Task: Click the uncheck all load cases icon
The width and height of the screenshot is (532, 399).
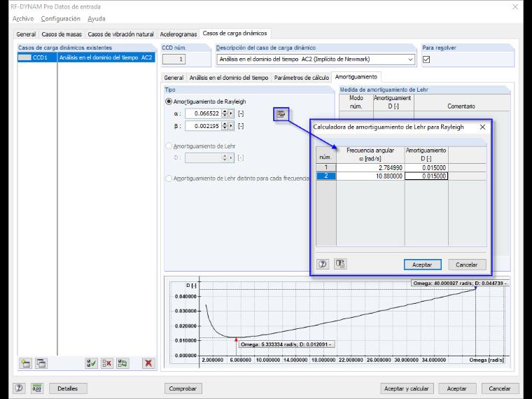Action: coord(107,363)
